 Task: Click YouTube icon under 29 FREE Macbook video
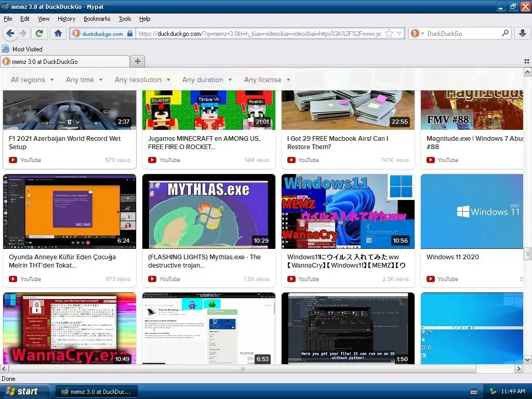(x=291, y=160)
